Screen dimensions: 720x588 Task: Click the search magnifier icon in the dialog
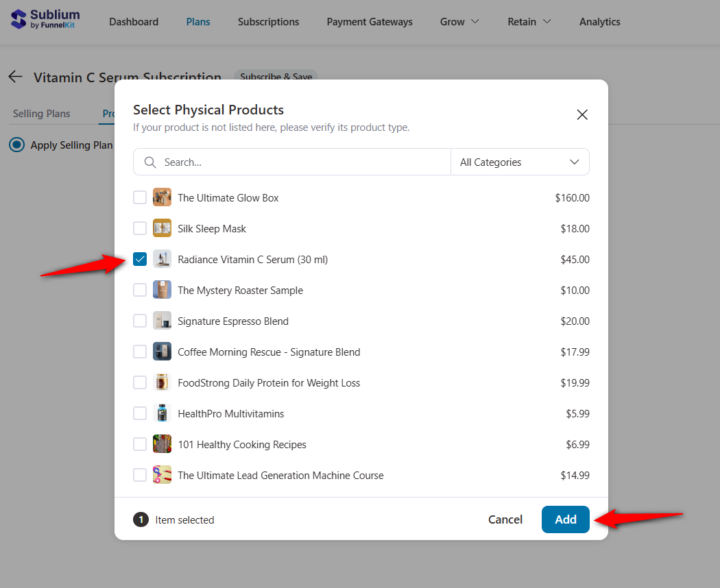pos(150,162)
